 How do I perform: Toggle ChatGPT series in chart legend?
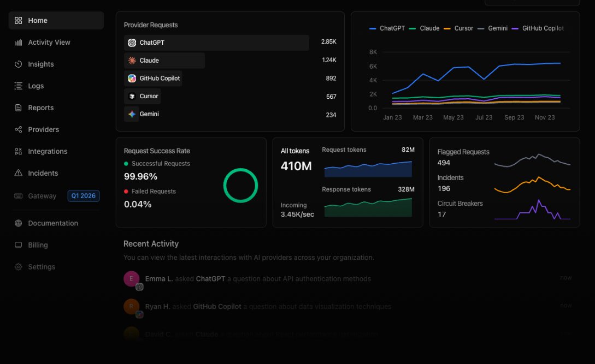[387, 28]
